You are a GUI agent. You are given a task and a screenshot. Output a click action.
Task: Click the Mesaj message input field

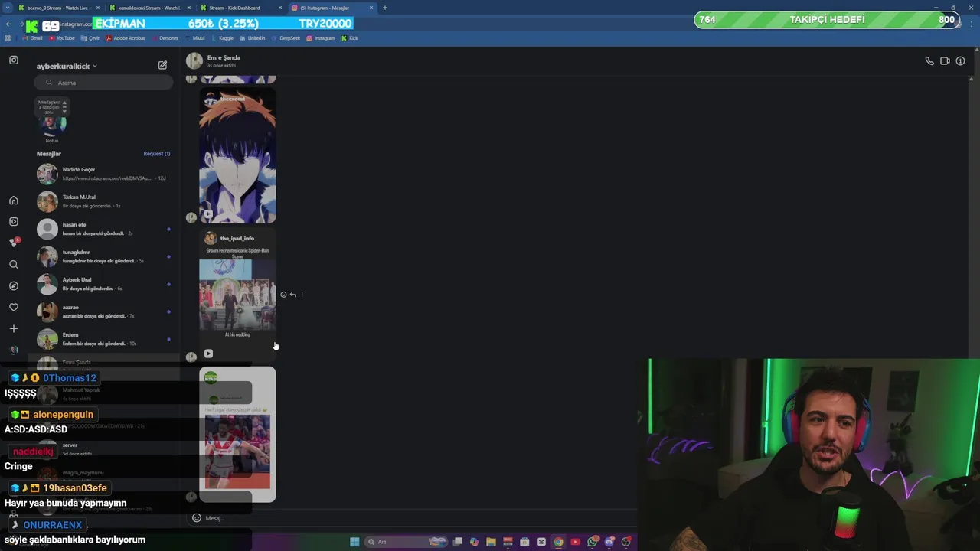click(413, 518)
